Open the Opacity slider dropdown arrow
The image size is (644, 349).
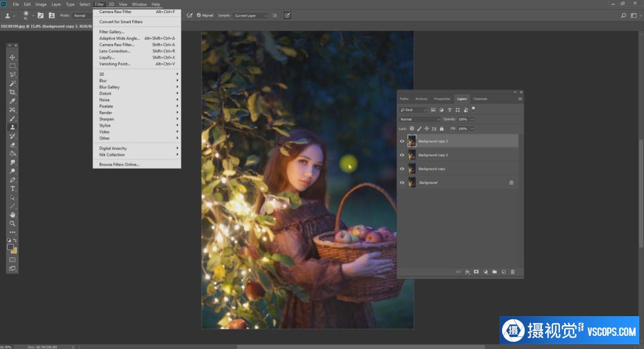pos(472,119)
